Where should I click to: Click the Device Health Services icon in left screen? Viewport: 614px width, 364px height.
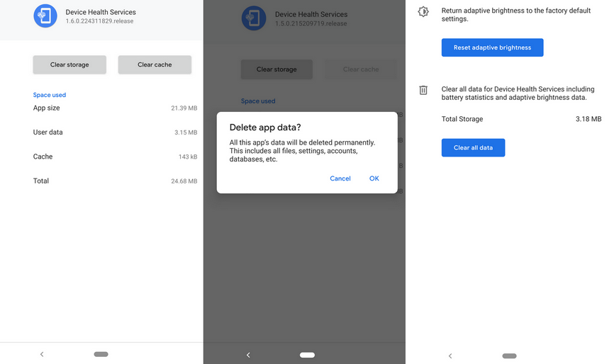click(x=45, y=16)
